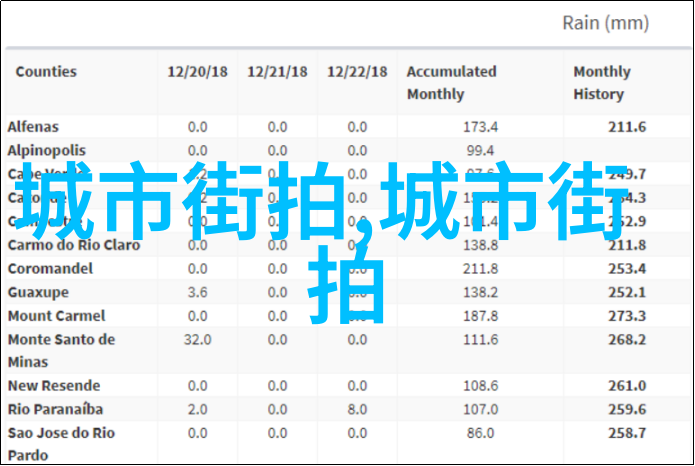Select the Guaxupe county name
Viewport: 695px width, 466px height.
38,292
